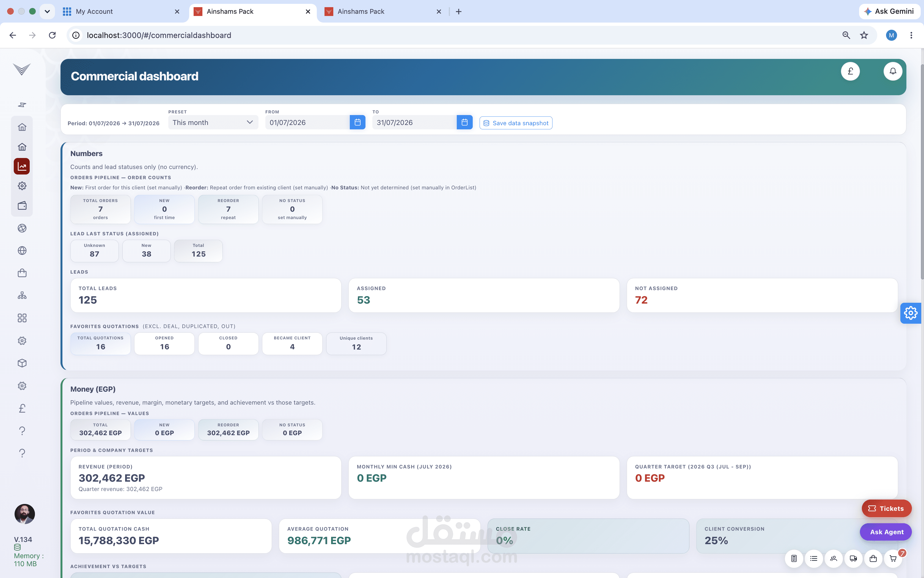Expand the This month preset dropdown
The width and height of the screenshot is (924, 578).
click(x=213, y=122)
